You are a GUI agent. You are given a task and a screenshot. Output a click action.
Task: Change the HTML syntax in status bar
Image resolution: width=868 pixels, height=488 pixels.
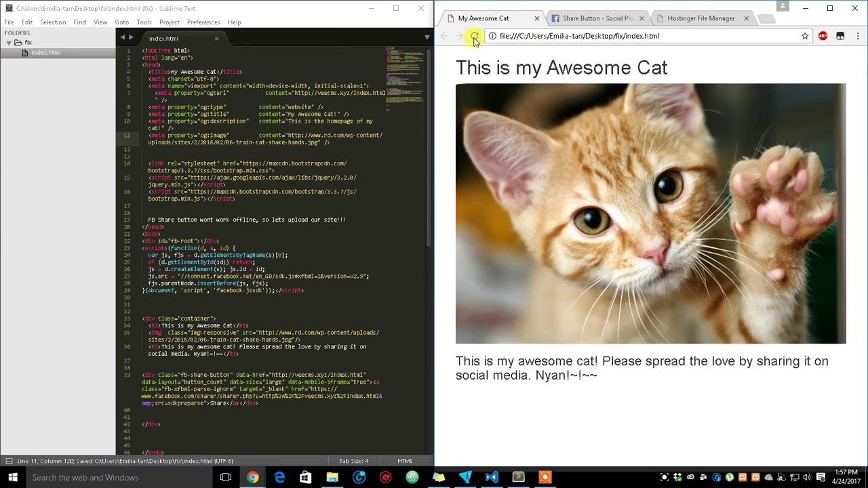pos(405,461)
